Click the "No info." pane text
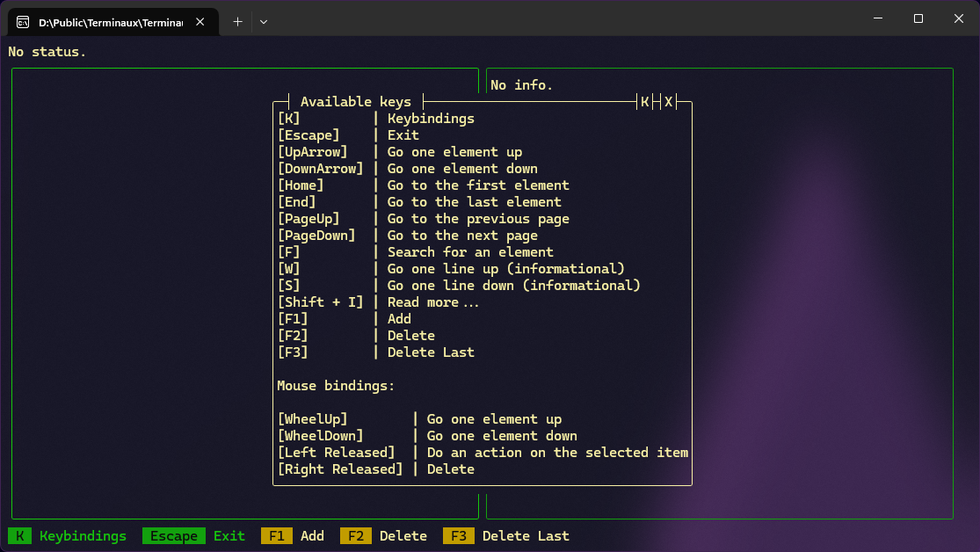 (x=521, y=85)
